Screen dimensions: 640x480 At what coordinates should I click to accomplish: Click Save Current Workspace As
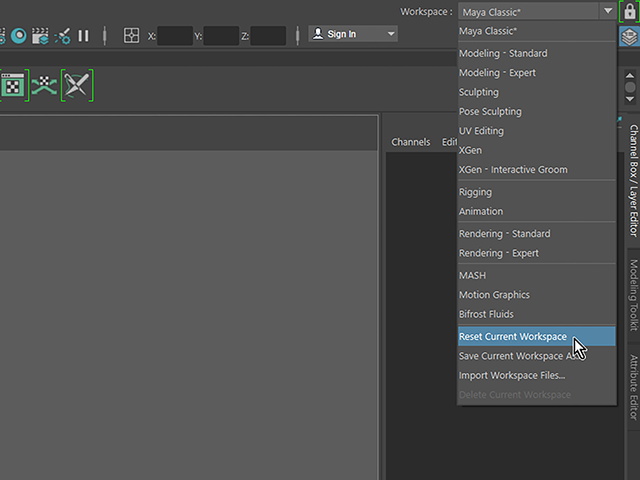(x=537, y=356)
